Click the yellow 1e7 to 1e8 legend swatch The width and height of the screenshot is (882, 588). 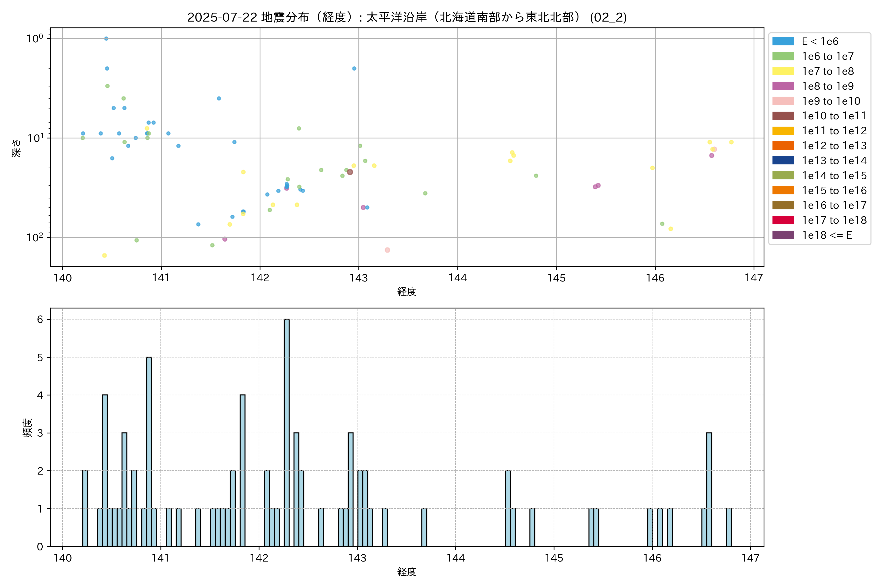(x=783, y=71)
